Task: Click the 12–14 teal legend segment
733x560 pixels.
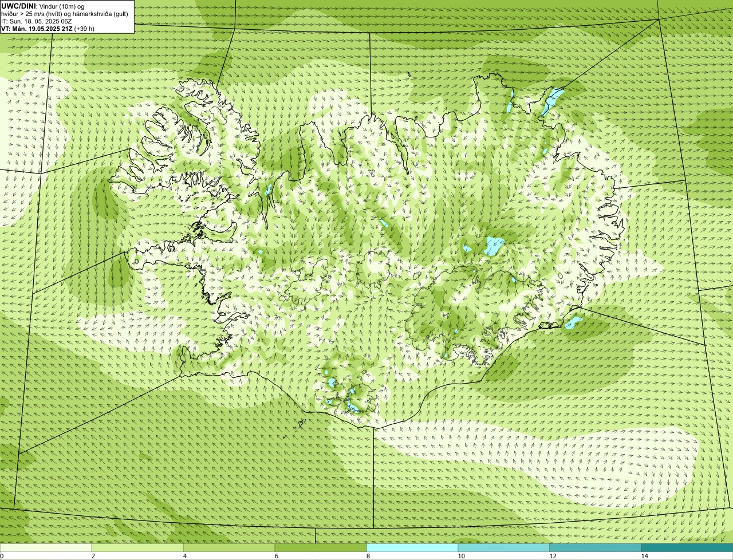Action: coord(596,547)
